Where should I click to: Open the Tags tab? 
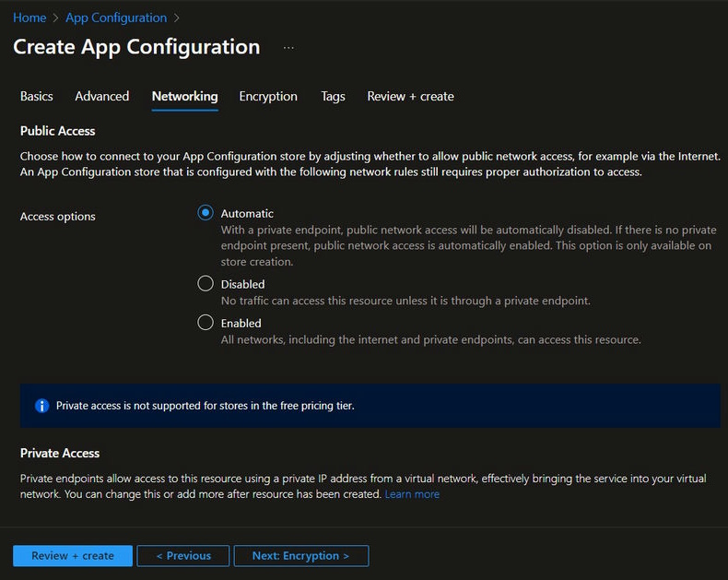pos(333,96)
